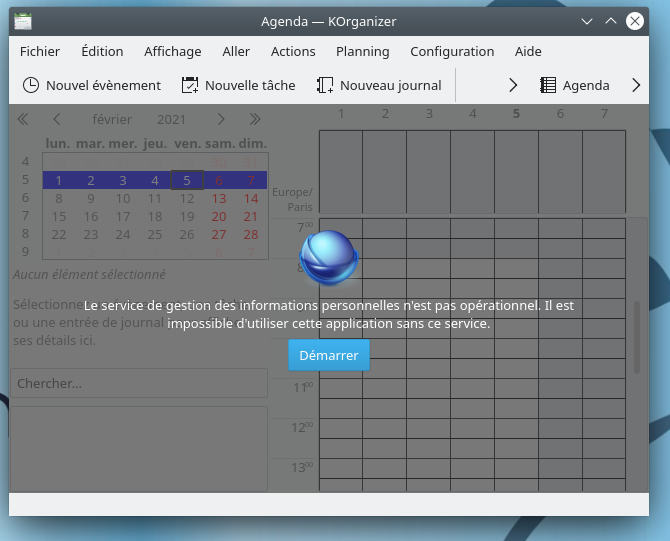Open the Actions menu
The height and width of the screenshot is (541, 670).
(293, 51)
